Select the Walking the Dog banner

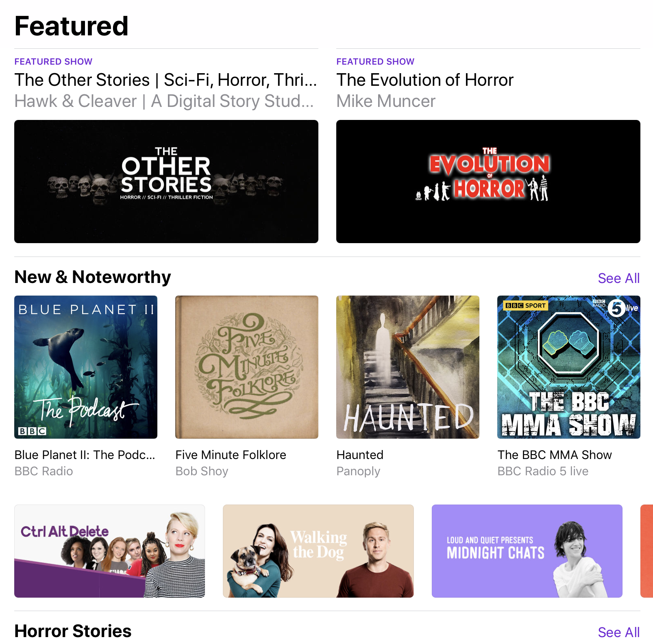[x=318, y=551]
